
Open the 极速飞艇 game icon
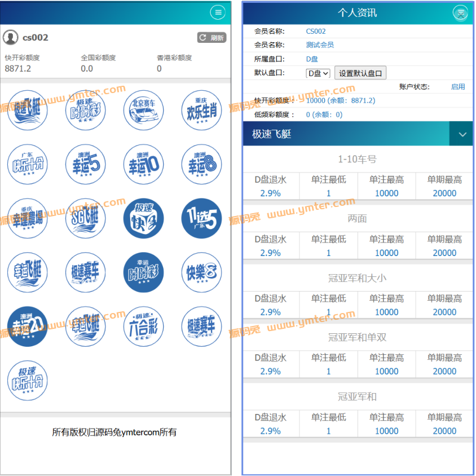(x=28, y=111)
